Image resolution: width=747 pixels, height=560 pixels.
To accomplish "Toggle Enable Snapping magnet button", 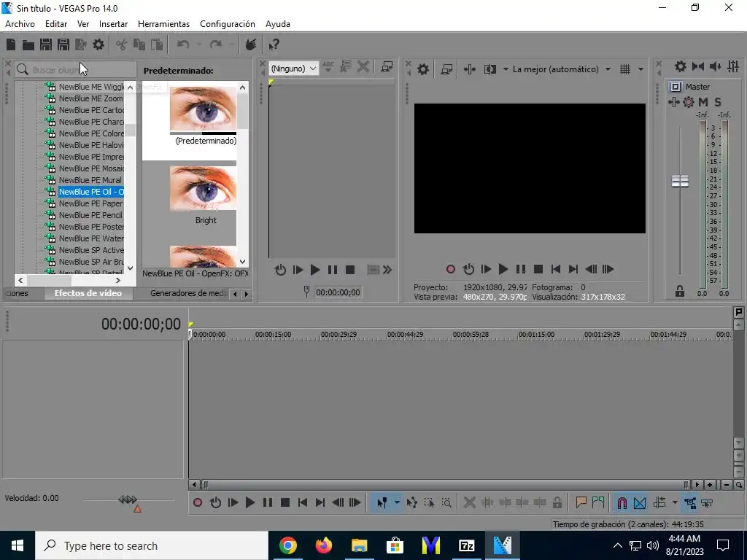I will 622,503.
